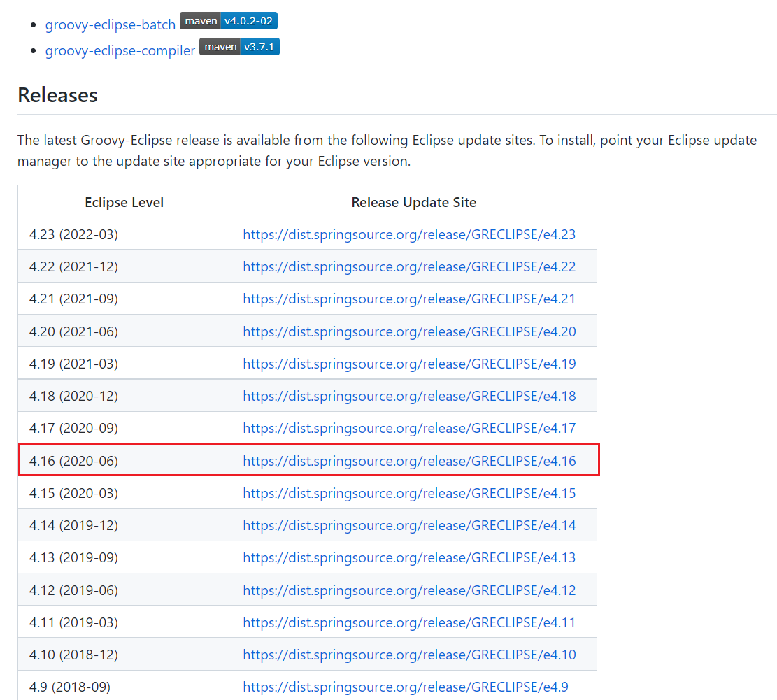This screenshot has height=700, width=777.
Task: Select the 4.12 (2019-06) cell
Action: click(124, 590)
